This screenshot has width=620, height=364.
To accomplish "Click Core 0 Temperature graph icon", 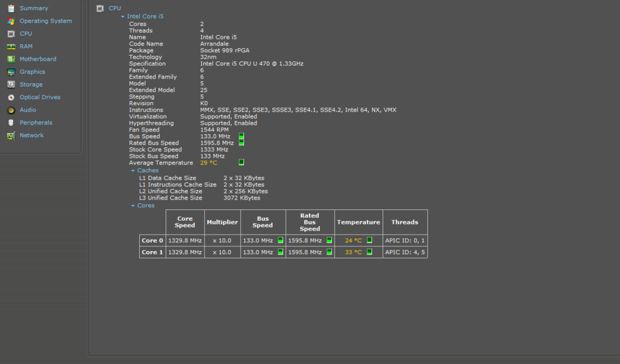I will [x=369, y=240].
